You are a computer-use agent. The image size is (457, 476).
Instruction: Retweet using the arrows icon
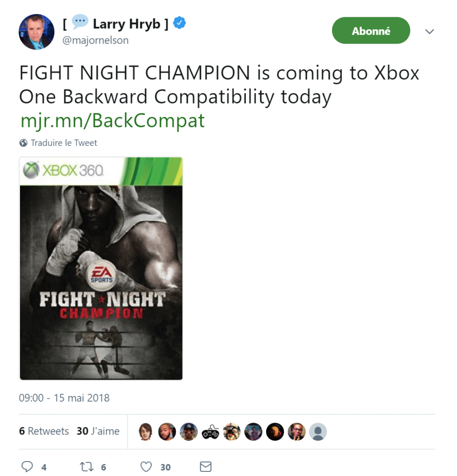pyautogui.click(x=86, y=467)
